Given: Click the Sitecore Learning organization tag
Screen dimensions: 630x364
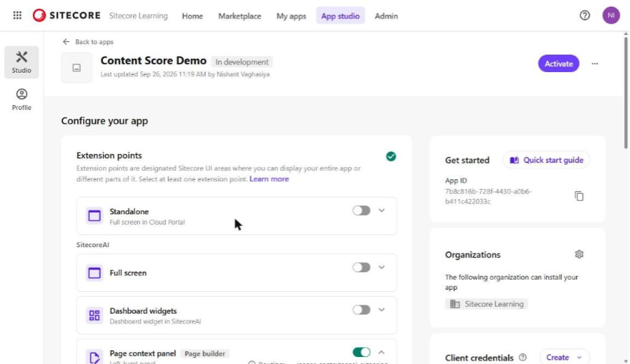Looking at the screenshot, I should [486, 304].
